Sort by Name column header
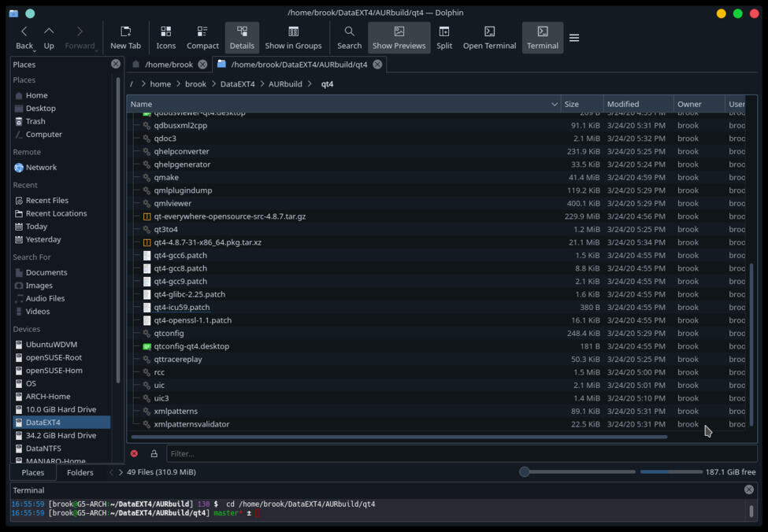 coord(344,104)
